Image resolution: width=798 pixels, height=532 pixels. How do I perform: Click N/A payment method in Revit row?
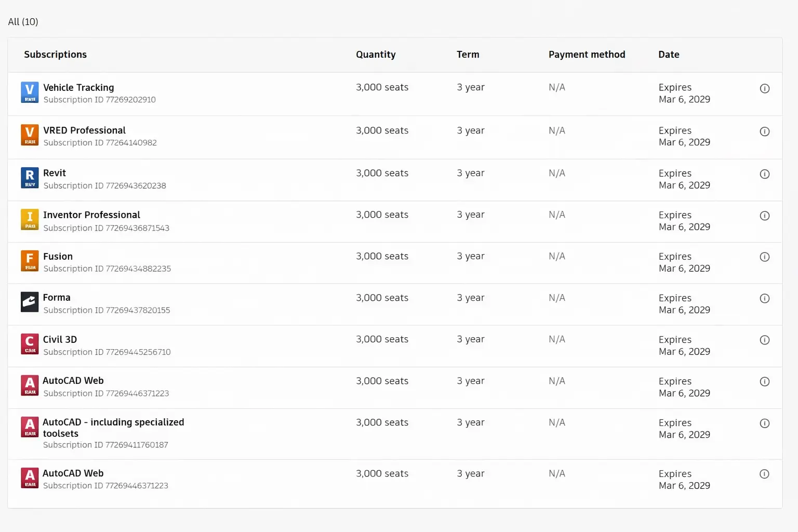(x=557, y=173)
